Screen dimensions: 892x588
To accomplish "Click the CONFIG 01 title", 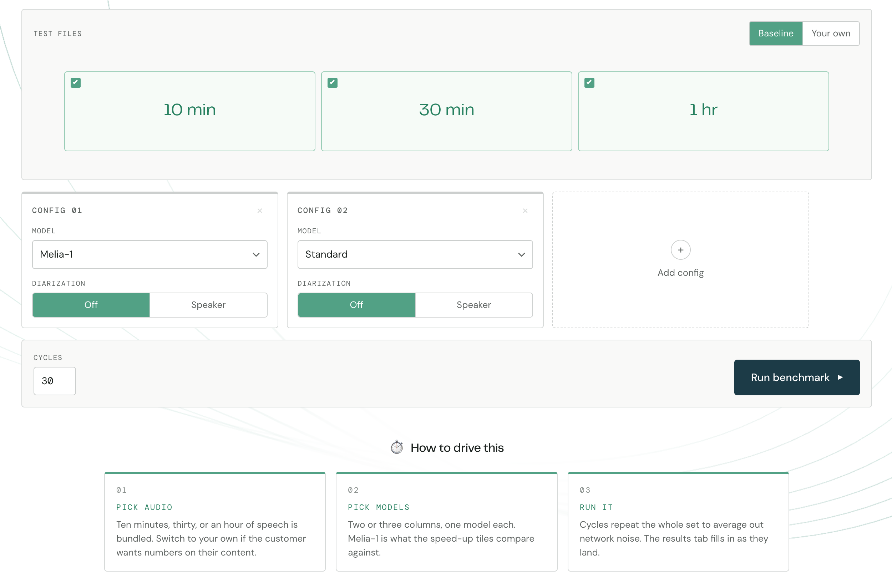I will click(57, 211).
